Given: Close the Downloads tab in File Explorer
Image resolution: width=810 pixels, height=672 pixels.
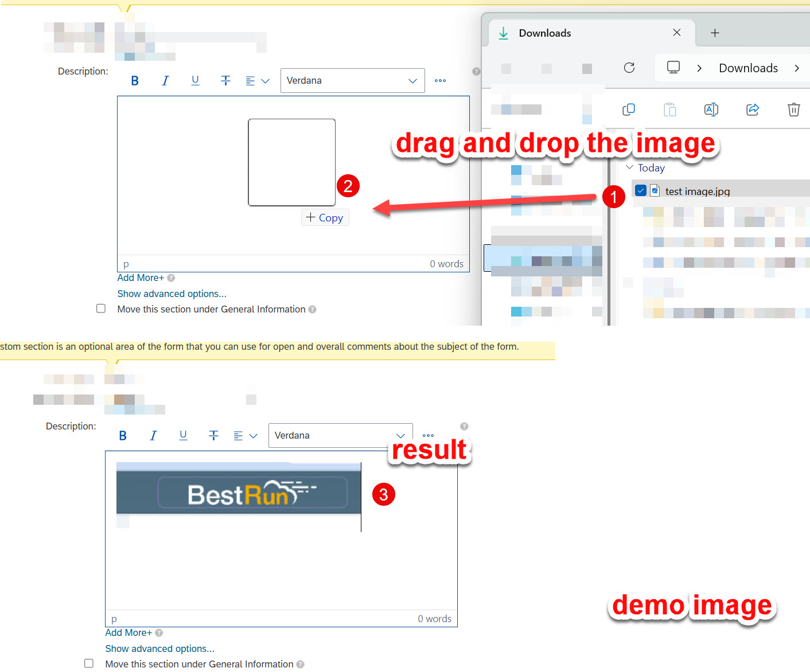Looking at the screenshot, I should coord(677,33).
